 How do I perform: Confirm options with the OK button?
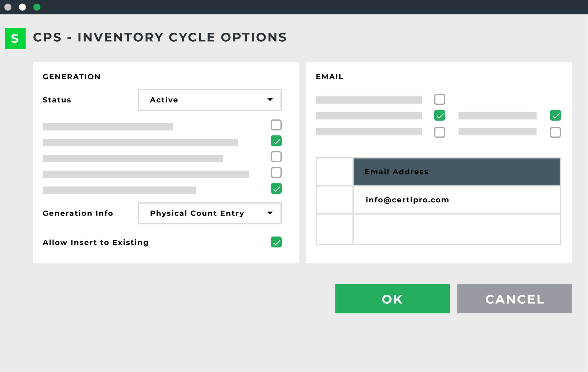coord(392,299)
